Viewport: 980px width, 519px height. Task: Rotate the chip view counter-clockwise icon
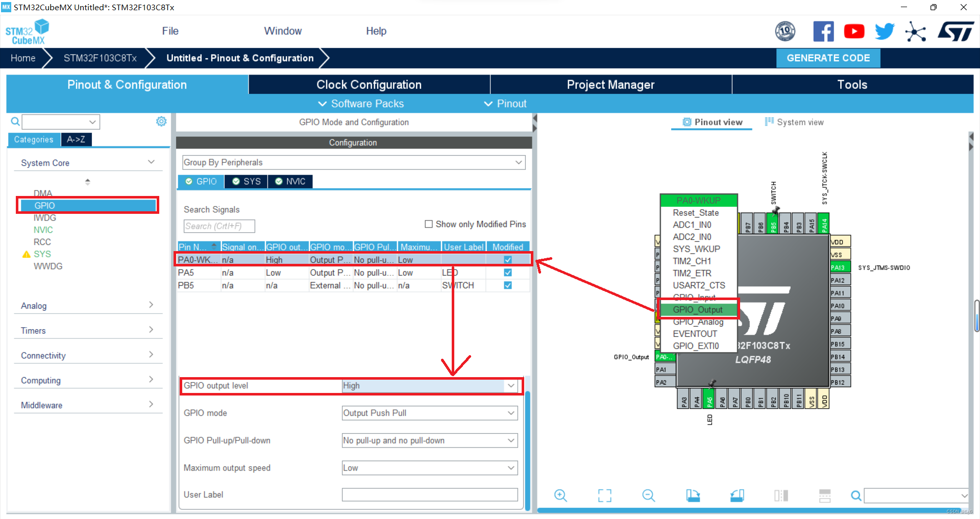[737, 495]
